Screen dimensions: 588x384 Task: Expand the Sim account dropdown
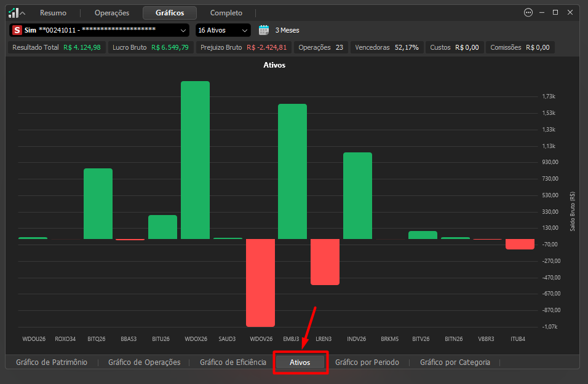(x=183, y=30)
